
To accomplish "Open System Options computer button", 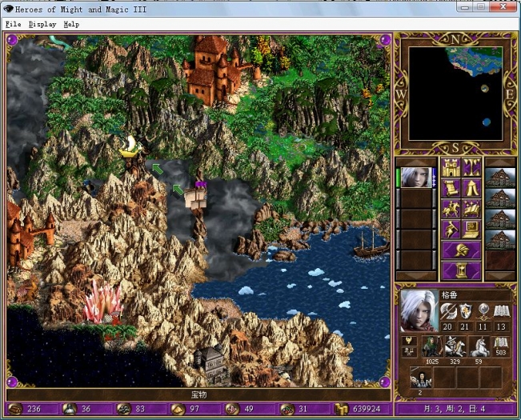I will tap(471, 230).
